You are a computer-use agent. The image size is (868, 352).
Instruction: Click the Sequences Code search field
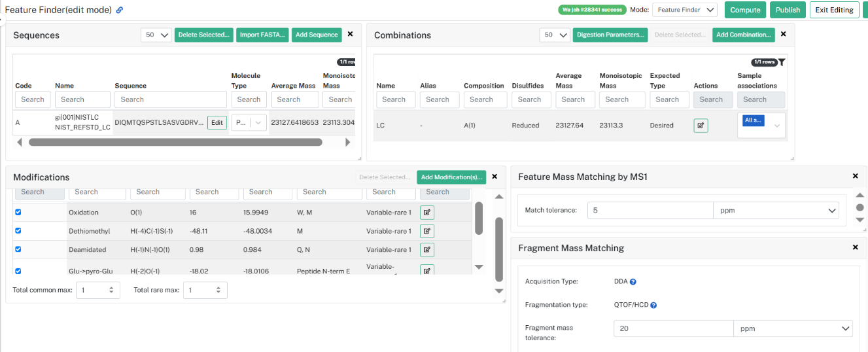point(33,99)
